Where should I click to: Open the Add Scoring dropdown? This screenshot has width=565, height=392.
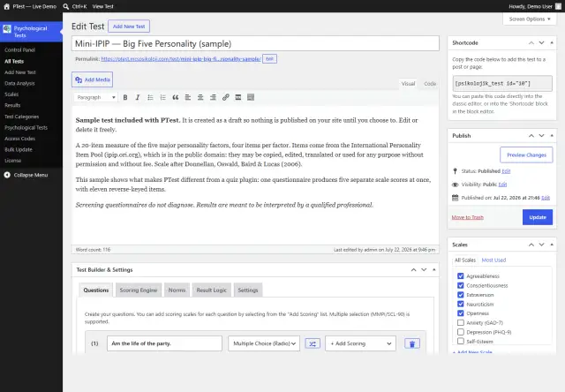pos(360,343)
